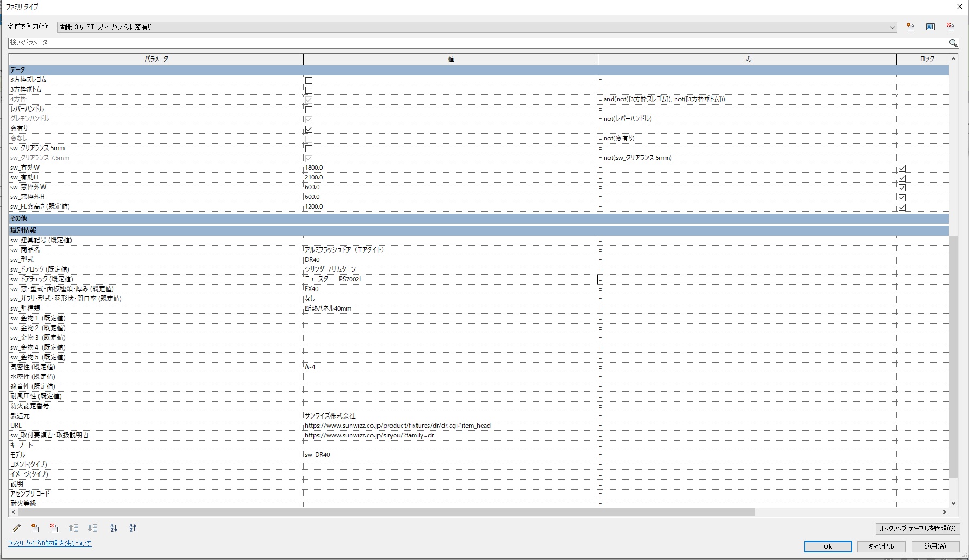Click the Move Parameter Down icon
The height and width of the screenshot is (560, 969).
[93, 528]
